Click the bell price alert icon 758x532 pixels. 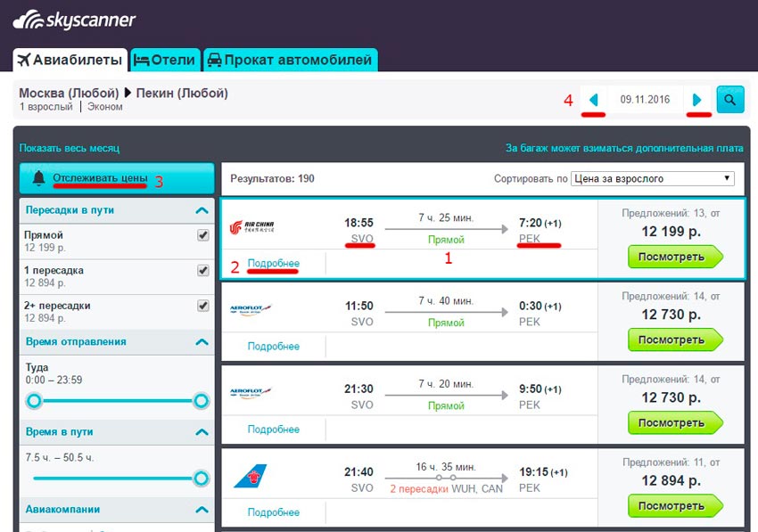click(38, 178)
